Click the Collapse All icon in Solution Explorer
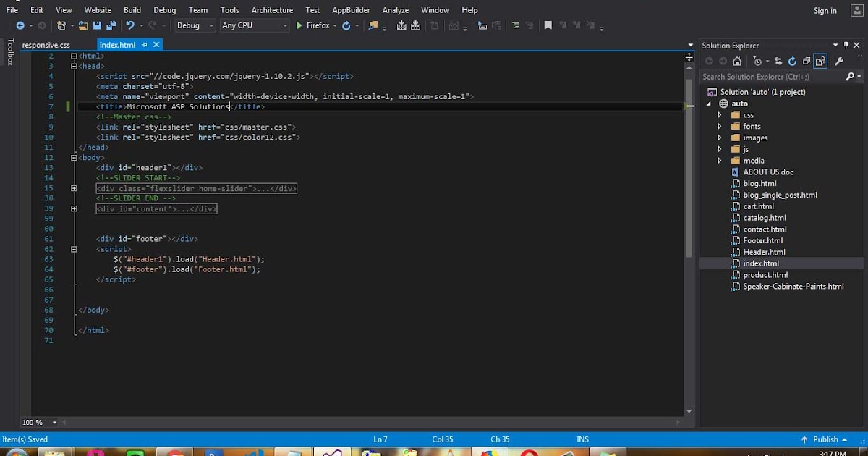The height and width of the screenshot is (456, 868). point(806,61)
